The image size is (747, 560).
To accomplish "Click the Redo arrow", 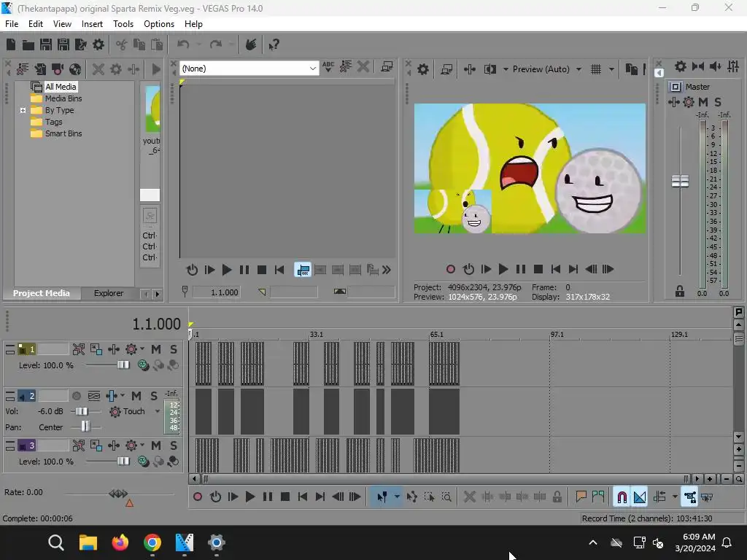I will pyautogui.click(x=216, y=44).
